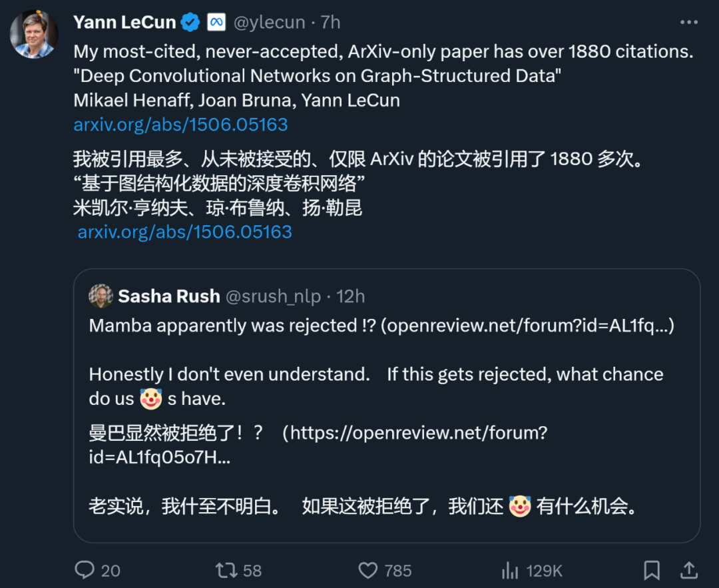Click the 7h timestamp on LeCun's tweet
719x588 pixels.
tap(331, 22)
